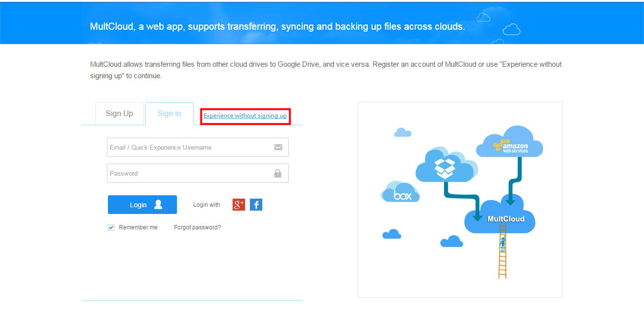
Task: Click the padlock icon in the password field
Action: point(278,173)
